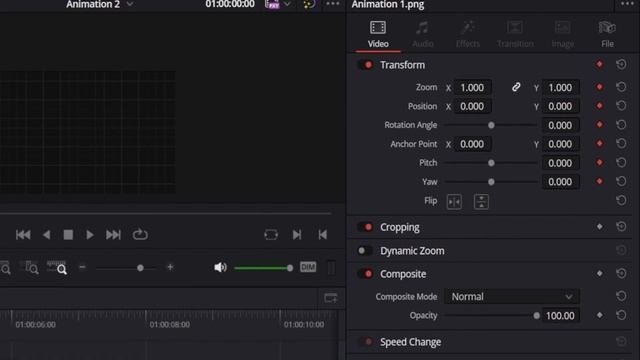640x360 pixels.
Task: Reset the entire Transform section
Action: 621,64
